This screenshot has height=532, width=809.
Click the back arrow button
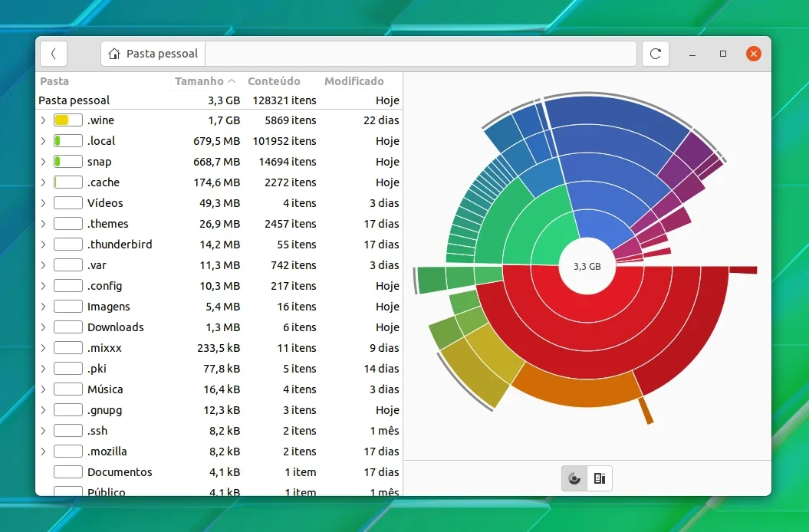[54, 54]
